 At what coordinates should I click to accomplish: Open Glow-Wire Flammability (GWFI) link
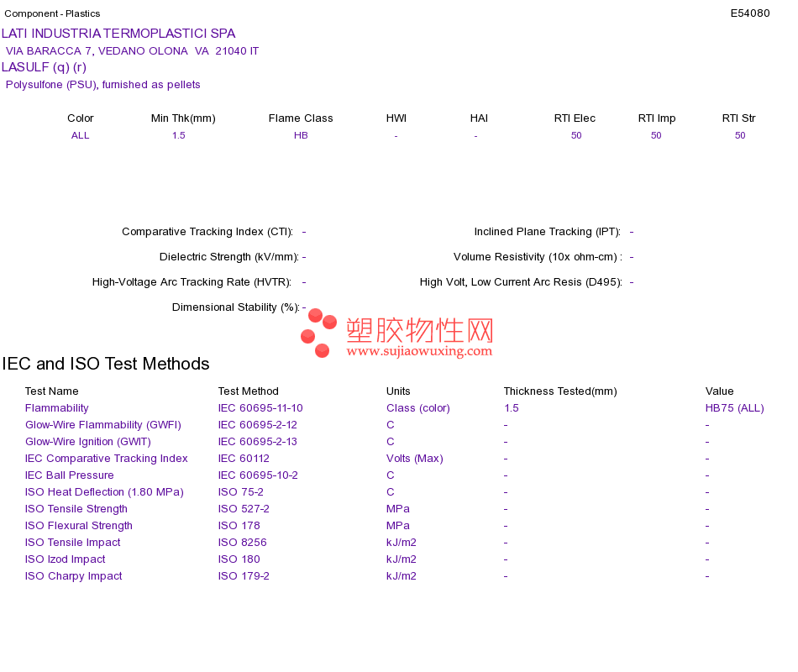pyautogui.click(x=102, y=425)
